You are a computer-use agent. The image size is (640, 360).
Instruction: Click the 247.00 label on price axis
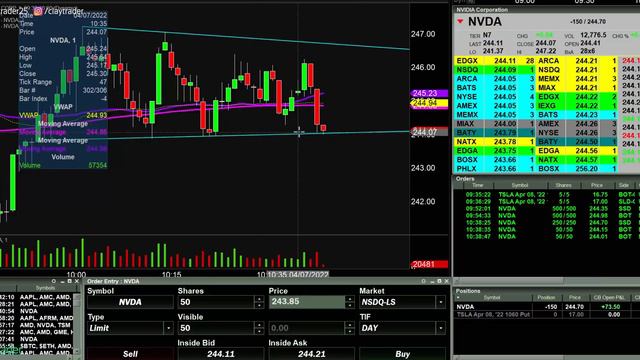[423, 34]
